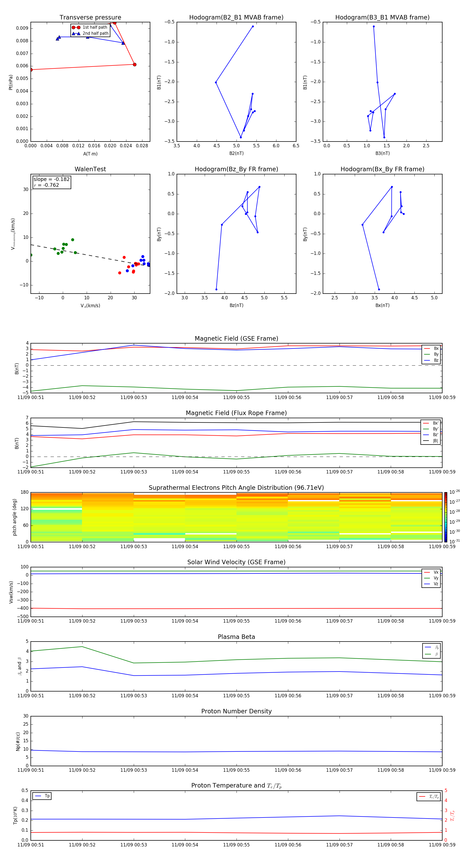Select the '1st half path' legend entry
The height and width of the screenshot is (868, 473).
click(x=90, y=27)
